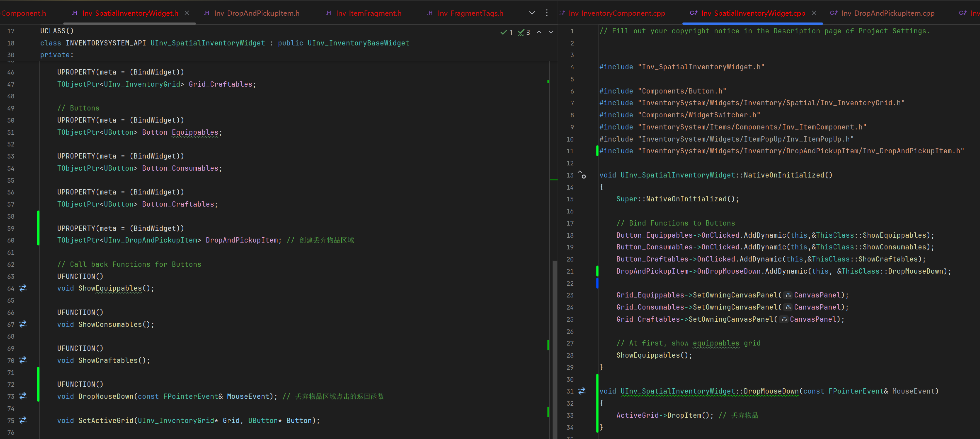Image resolution: width=980 pixels, height=439 pixels.
Task: Open the editor tab options menu (three dots)
Action: point(547,13)
